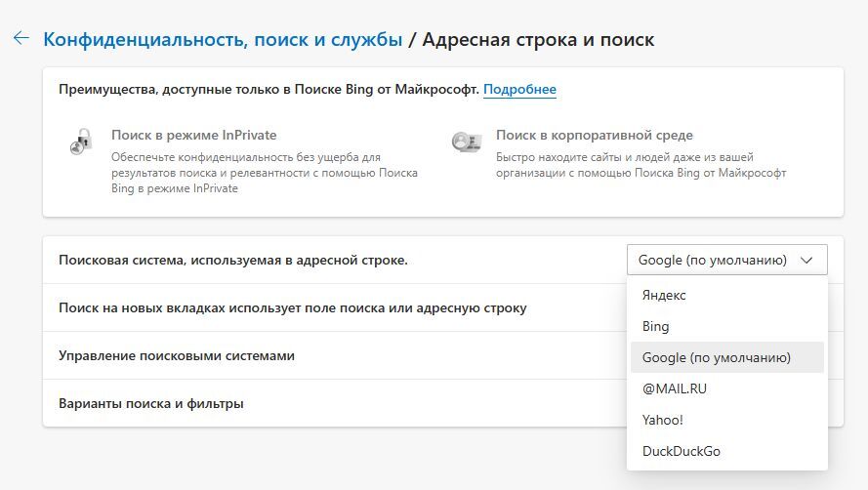This screenshot has width=868, height=490.
Task: Collapse the address bar search engine dropdown
Action: pos(726,260)
